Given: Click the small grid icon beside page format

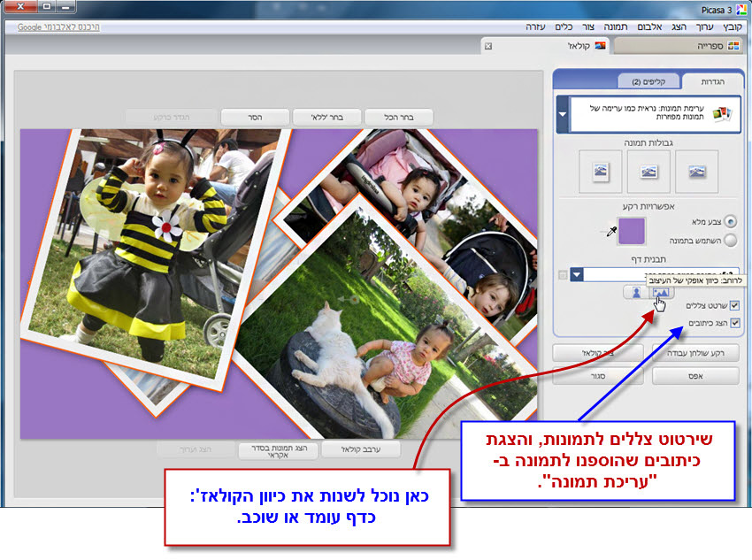Looking at the screenshot, I should point(563,275).
